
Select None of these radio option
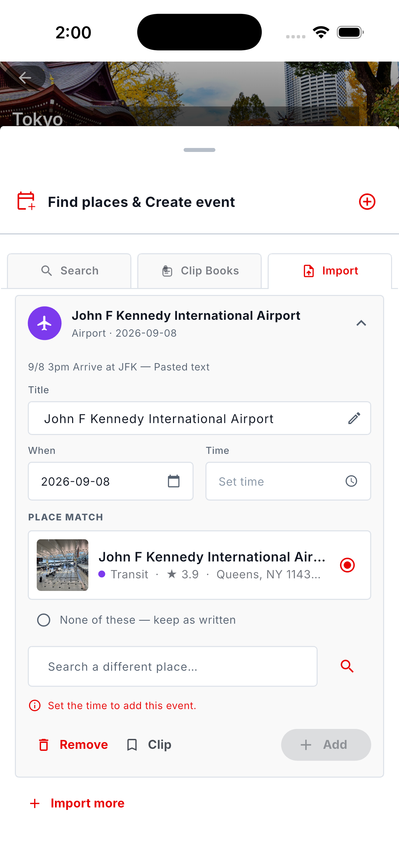point(44,620)
